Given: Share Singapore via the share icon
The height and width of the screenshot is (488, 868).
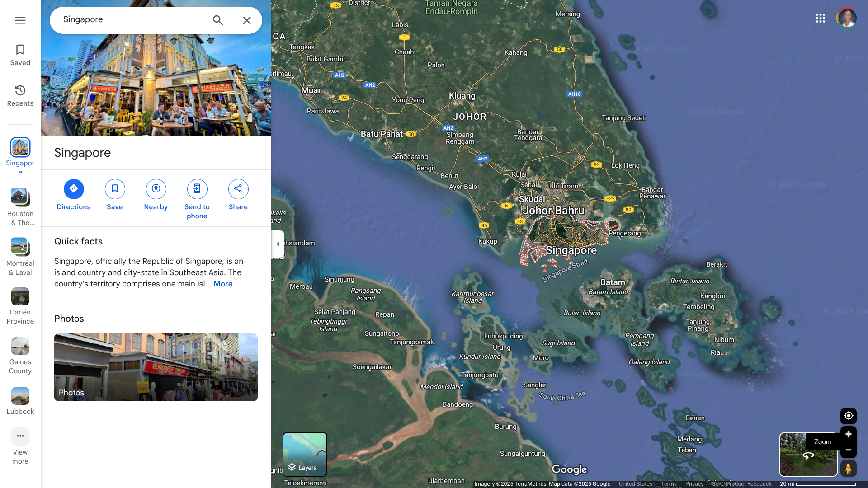Looking at the screenshot, I should click(238, 189).
